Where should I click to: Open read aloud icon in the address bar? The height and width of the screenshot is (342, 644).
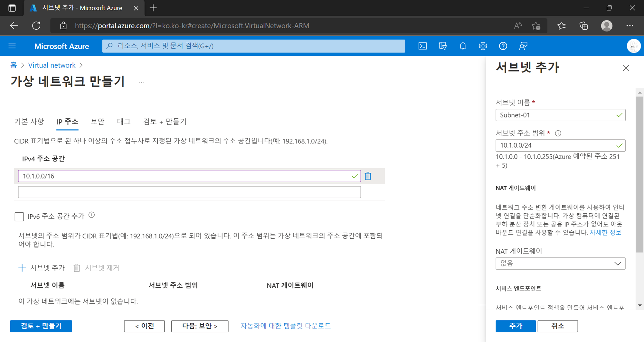click(518, 26)
